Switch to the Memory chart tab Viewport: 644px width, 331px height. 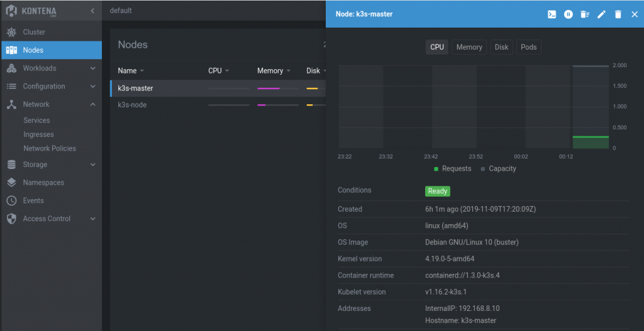[x=469, y=47]
